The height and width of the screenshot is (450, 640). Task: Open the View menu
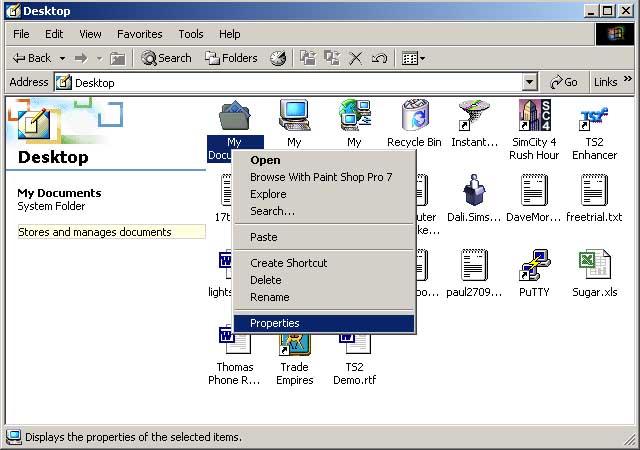(90, 34)
